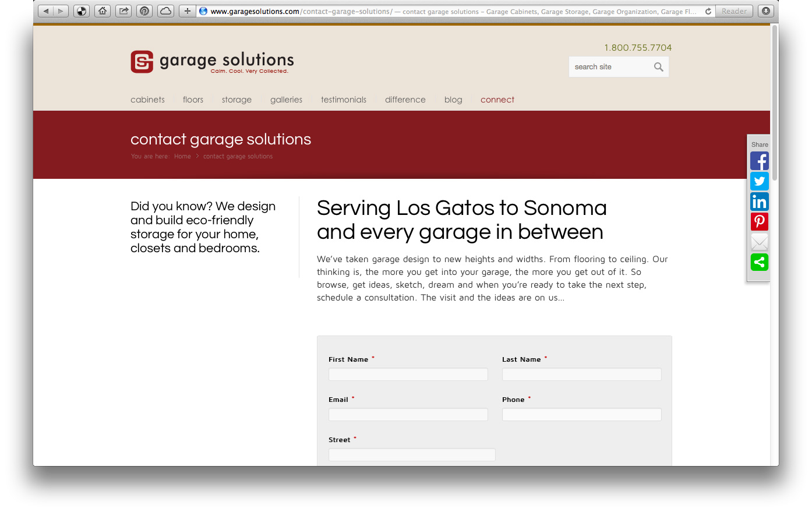Share page on Pinterest sidebar icon
Screen dimensions: 812x512
coord(760,221)
